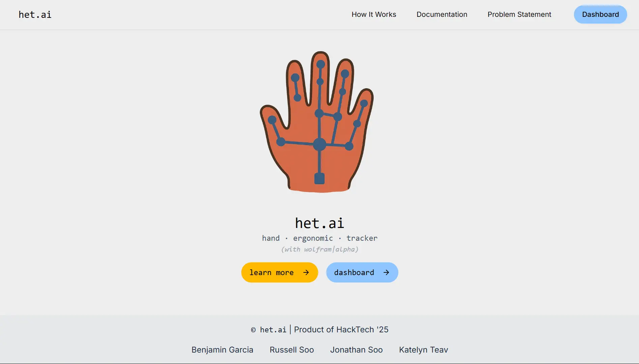Click the hand tracker illustration
Viewport: 639px width, 364px height.
[x=318, y=121]
